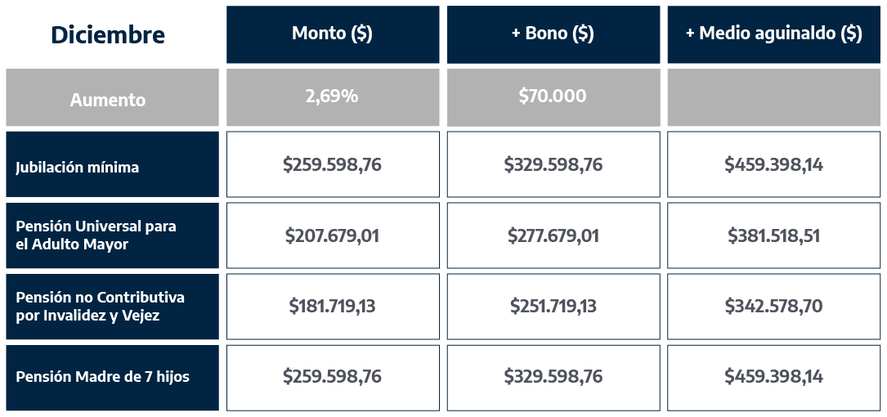This screenshot has width=887, height=417.
Task: Click the $207.679,01 amount cell
Action: tap(332, 236)
